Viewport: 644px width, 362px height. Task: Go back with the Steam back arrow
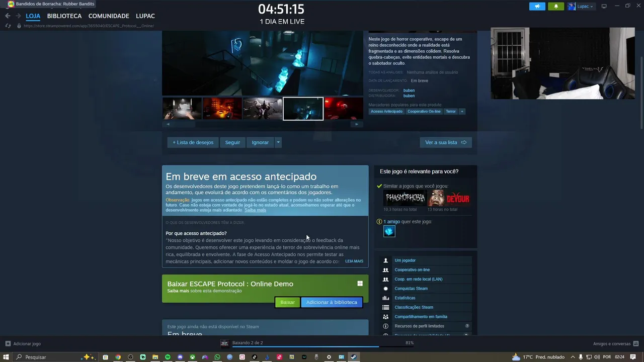click(x=8, y=16)
